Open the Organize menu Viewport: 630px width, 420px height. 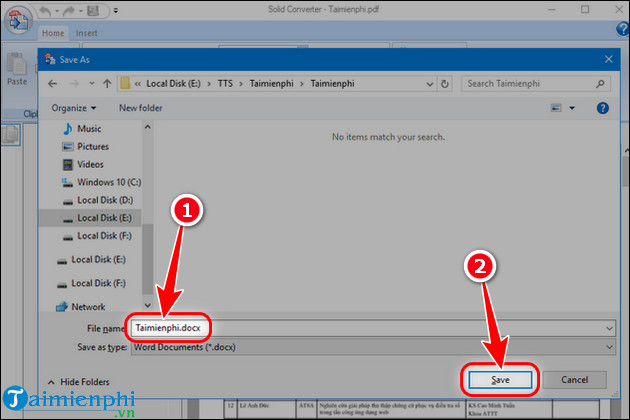tap(74, 108)
